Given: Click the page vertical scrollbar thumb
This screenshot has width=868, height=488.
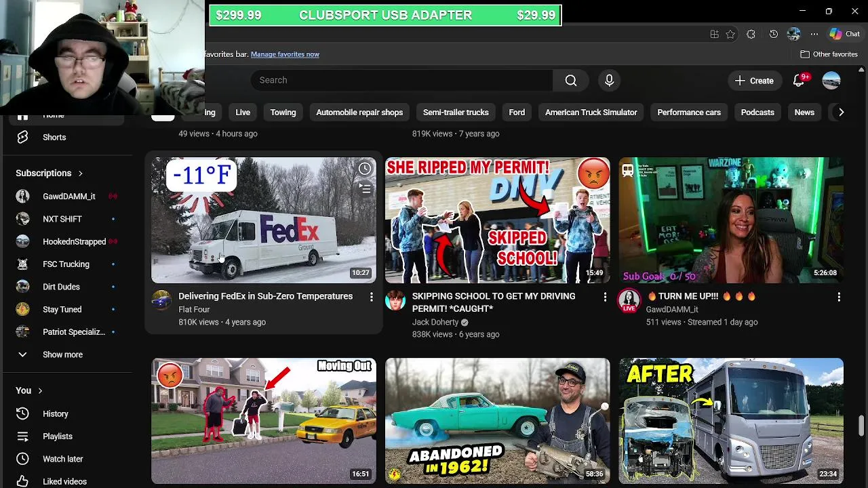Looking at the screenshot, I should point(862,426).
